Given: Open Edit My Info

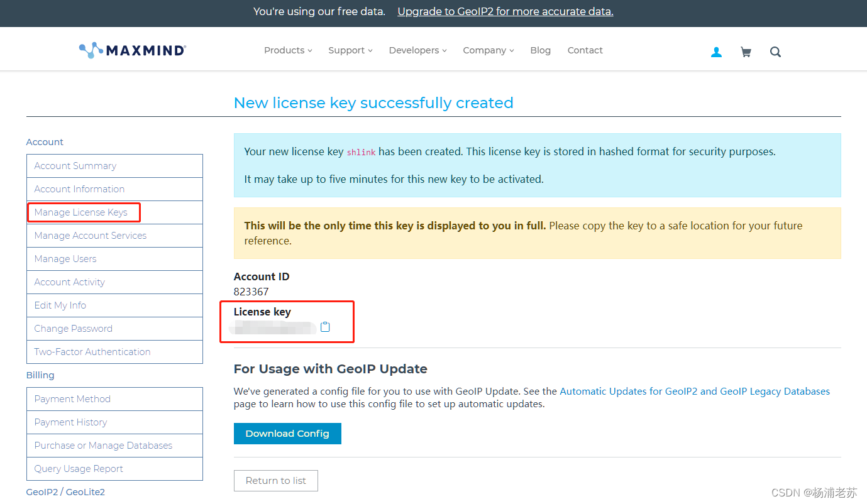Looking at the screenshot, I should click(114, 305).
